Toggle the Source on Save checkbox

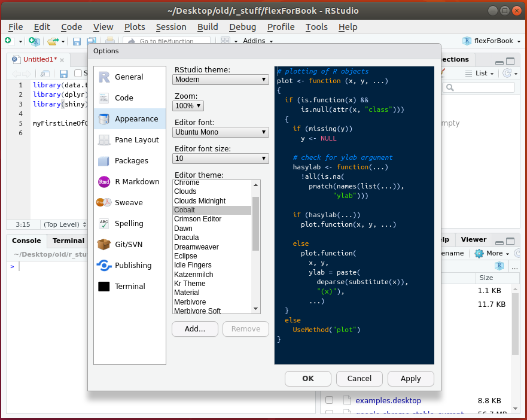pyautogui.click(x=78, y=74)
